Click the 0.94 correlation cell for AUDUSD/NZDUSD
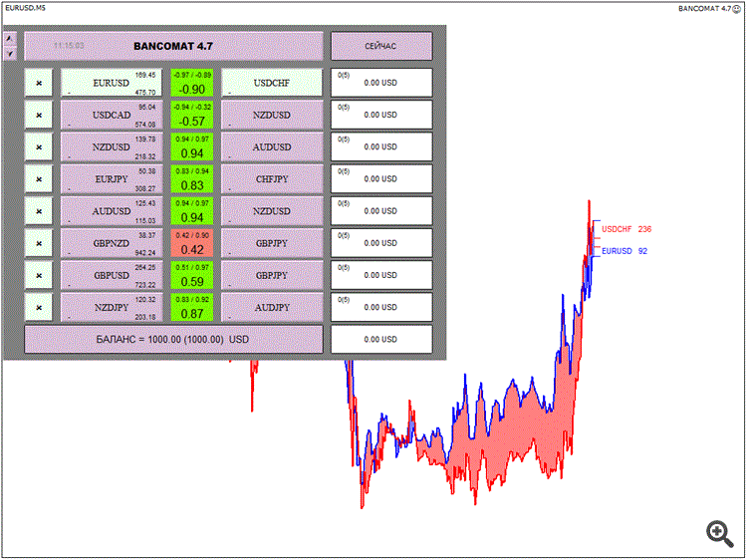This screenshot has height=560, width=747. [192, 211]
